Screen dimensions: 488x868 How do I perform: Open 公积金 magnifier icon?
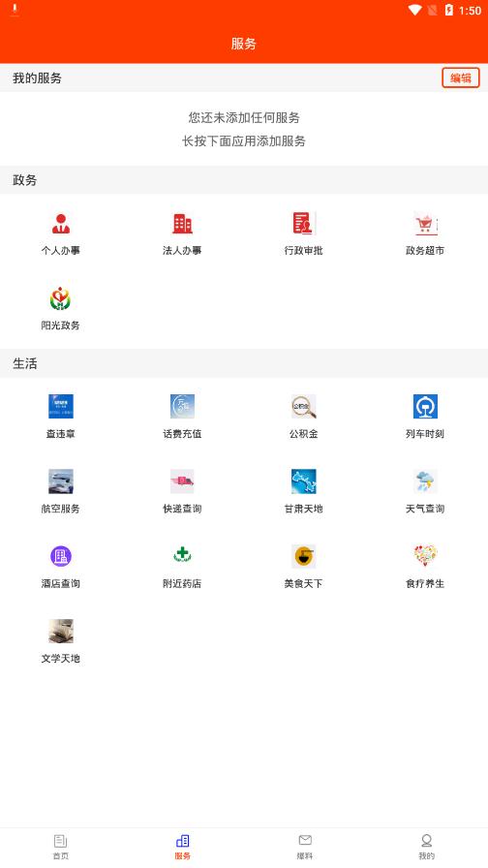click(303, 406)
